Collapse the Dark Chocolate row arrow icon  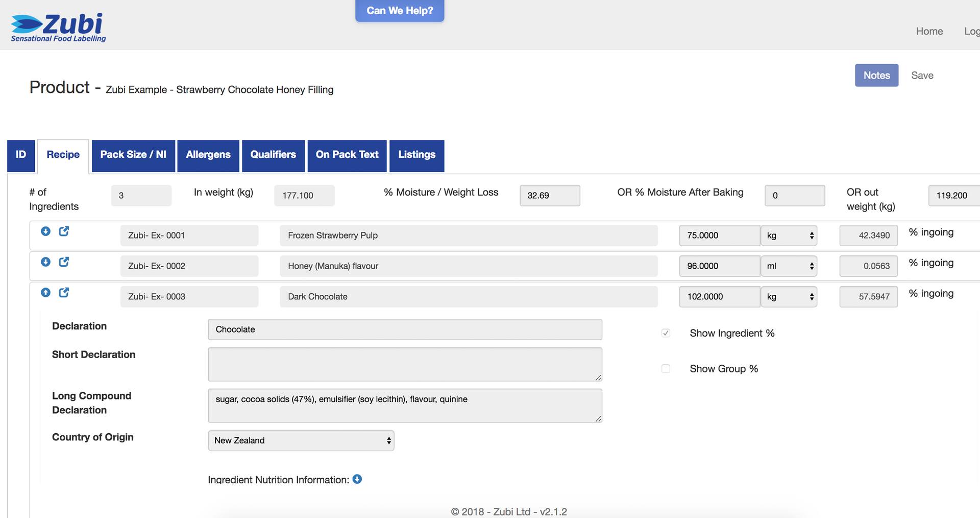pyautogui.click(x=45, y=293)
